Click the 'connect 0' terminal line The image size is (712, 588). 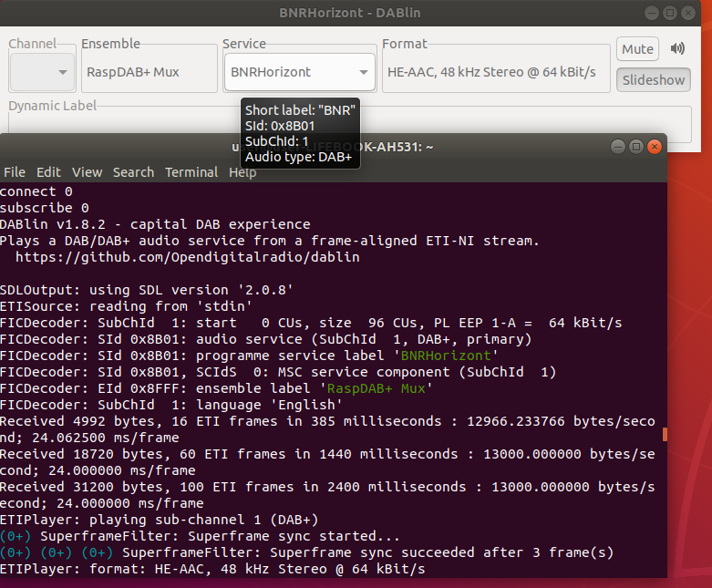pos(36,191)
